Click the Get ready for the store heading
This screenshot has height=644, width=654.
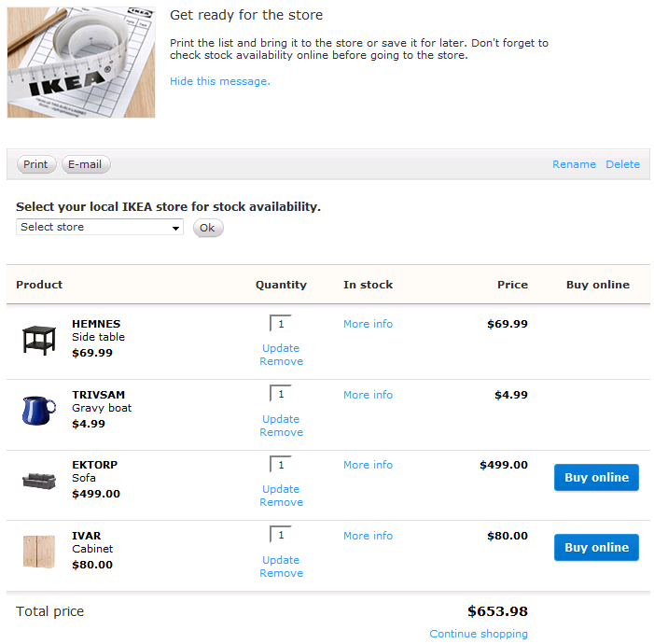pos(246,15)
